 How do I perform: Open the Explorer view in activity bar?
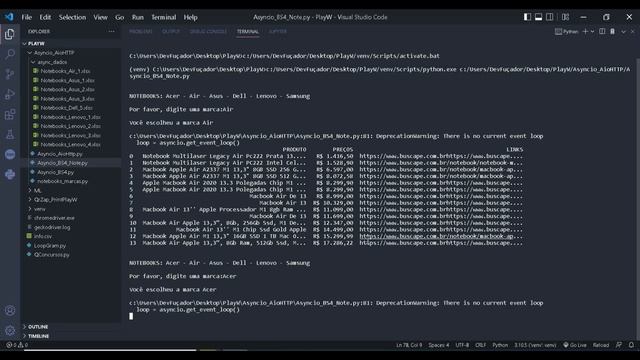point(10,34)
